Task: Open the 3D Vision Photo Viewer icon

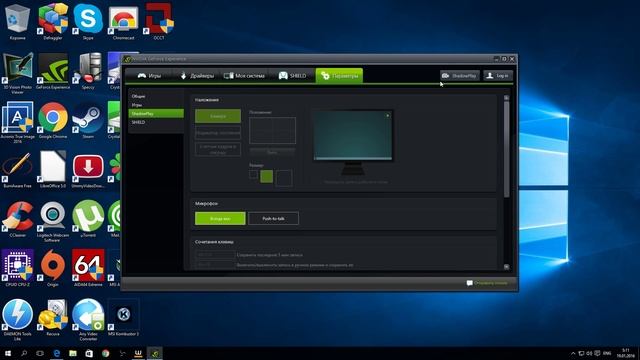Action: [x=18, y=73]
